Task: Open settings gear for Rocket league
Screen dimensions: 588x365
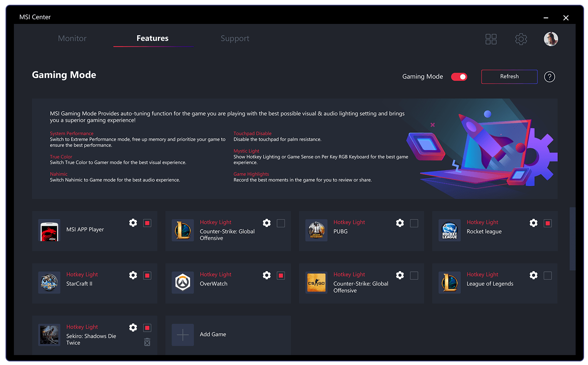Action: (534, 223)
